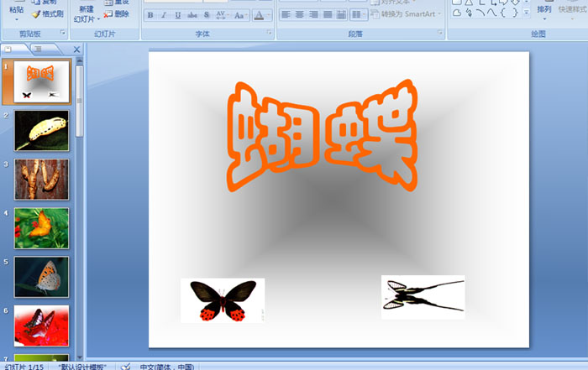Click the thumbnail pane scroll-up arrow
The height and width of the screenshot is (370, 588).
click(x=80, y=60)
